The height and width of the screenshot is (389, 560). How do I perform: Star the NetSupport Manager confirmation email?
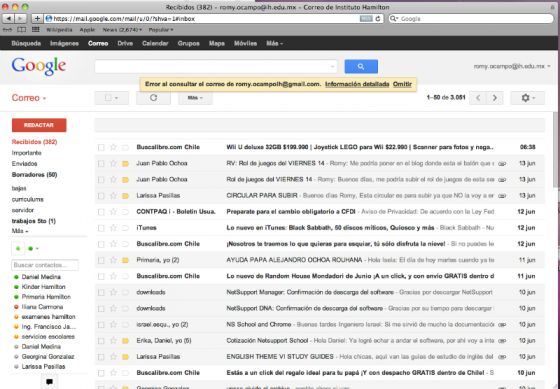point(113,293)
